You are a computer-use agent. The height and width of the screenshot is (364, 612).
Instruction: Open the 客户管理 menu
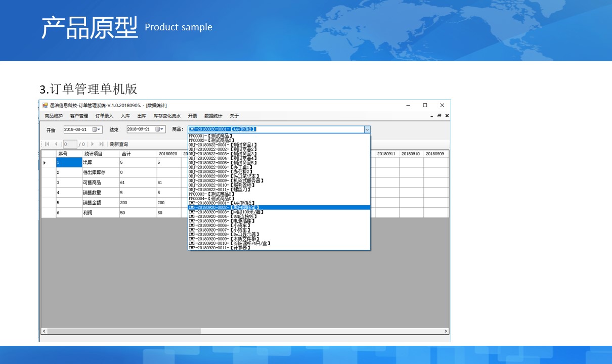pos(79,116)
